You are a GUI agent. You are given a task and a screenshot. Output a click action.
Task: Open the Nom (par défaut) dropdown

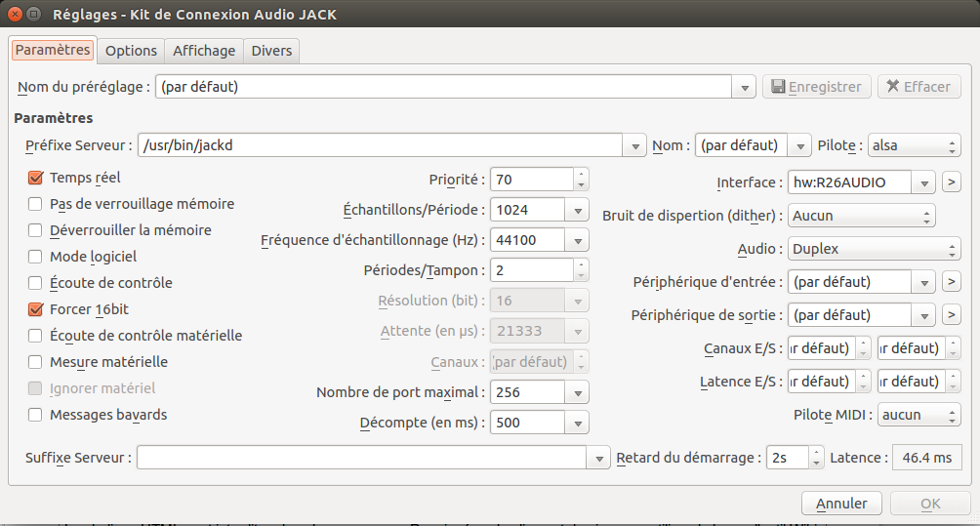(x=799, y=145)
